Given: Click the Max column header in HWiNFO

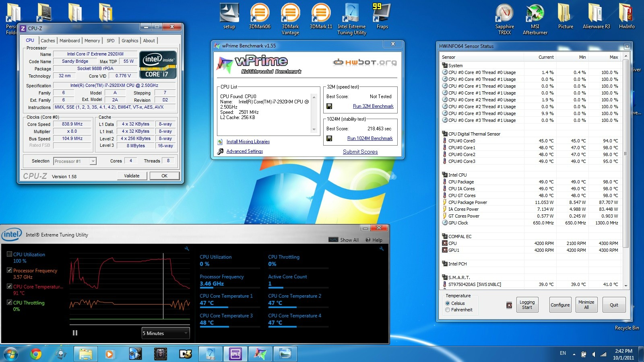Looking at the screenshot, I should click(x=605, y=57).
